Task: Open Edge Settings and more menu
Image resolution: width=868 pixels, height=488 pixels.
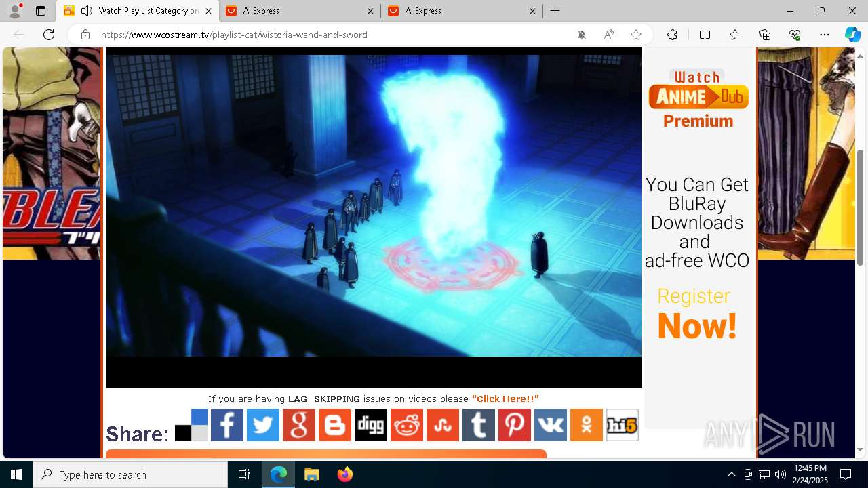Action: click(x=825, y=35)
